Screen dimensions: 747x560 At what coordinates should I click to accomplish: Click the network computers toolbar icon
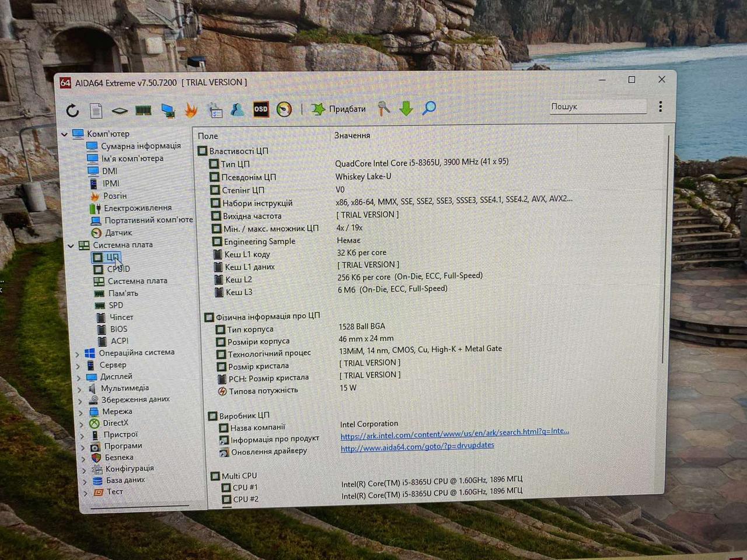168,110
